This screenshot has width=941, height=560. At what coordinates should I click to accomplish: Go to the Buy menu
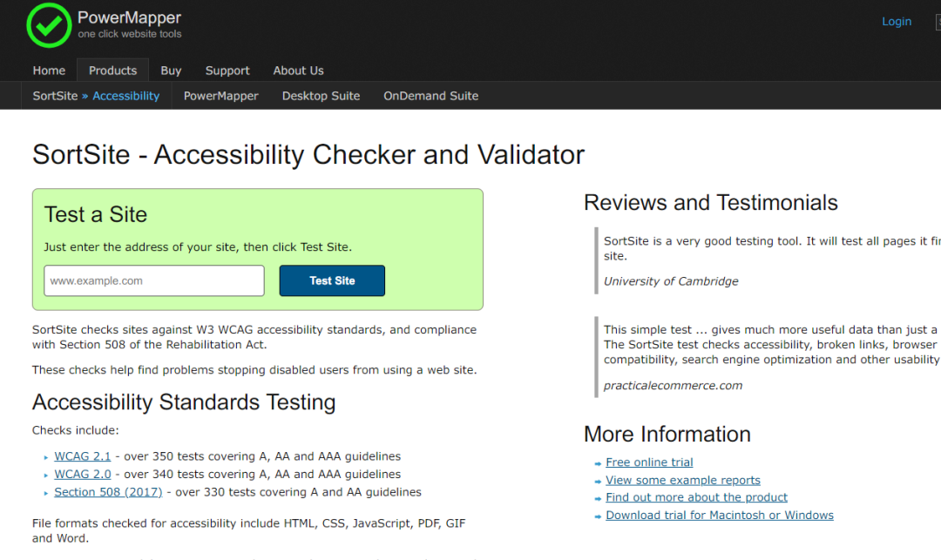[171, 71]
